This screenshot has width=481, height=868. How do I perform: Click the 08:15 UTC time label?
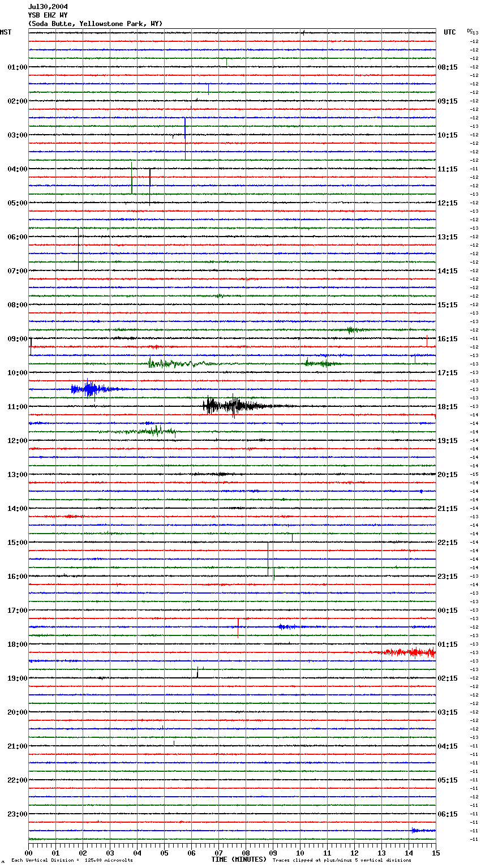[448, 67]
